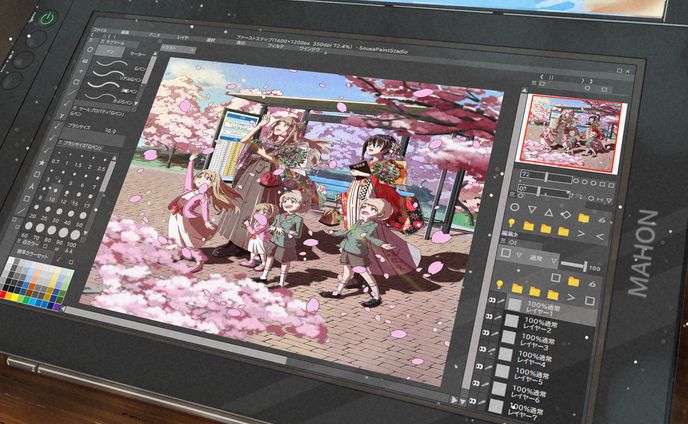Hide レイヤー6 using its eye icon
Viewport: 688px width, 424px height.
(x=476, y=384)
